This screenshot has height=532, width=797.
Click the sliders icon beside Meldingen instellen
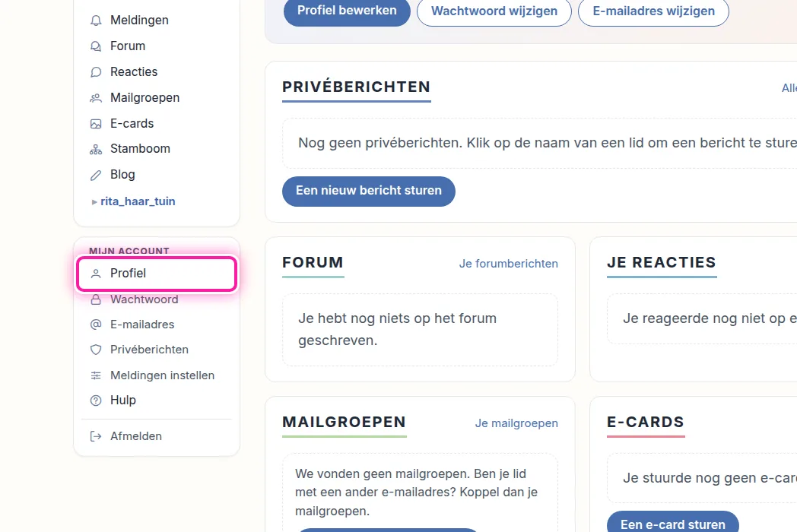[96, 375]
